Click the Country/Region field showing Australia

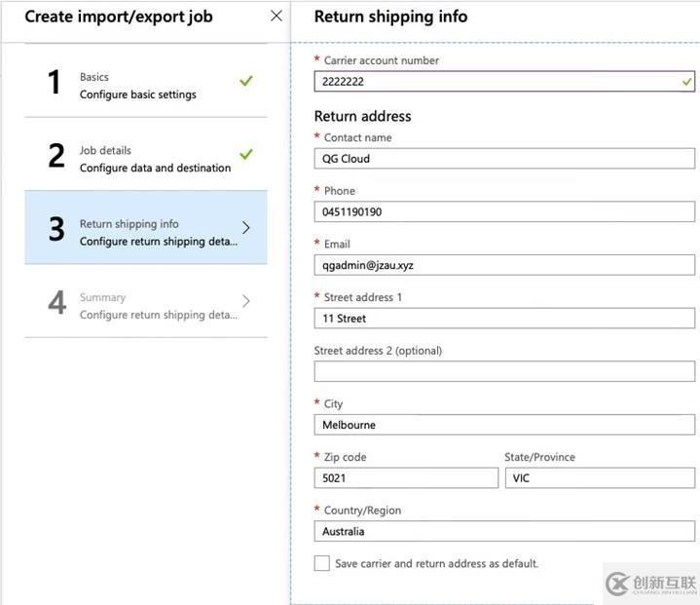coord(504,531)
